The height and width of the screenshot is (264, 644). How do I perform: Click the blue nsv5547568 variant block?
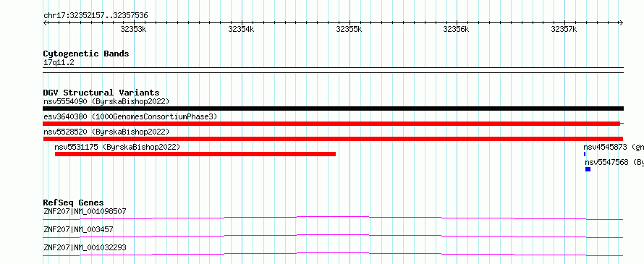[x=588, y=169]
